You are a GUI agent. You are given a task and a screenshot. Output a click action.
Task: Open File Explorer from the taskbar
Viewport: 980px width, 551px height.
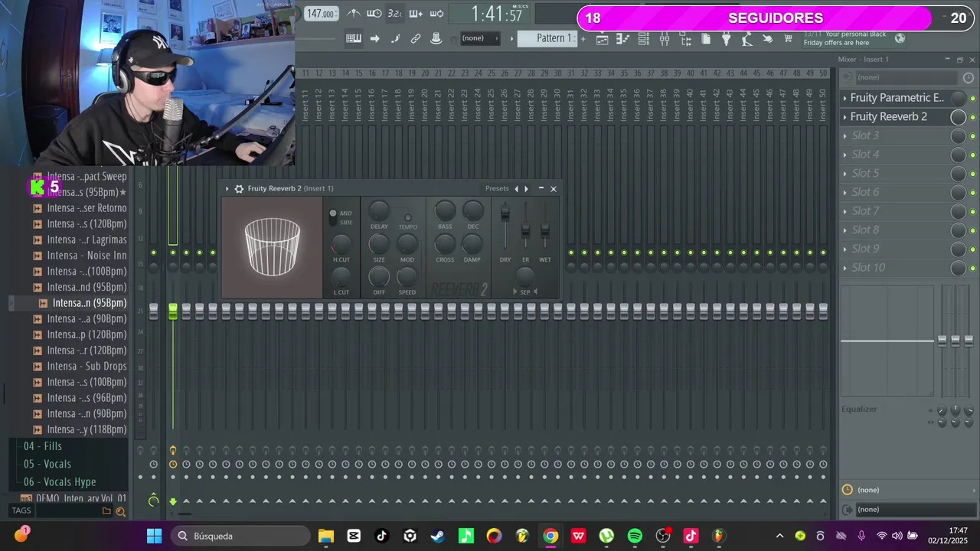[325, 536]
